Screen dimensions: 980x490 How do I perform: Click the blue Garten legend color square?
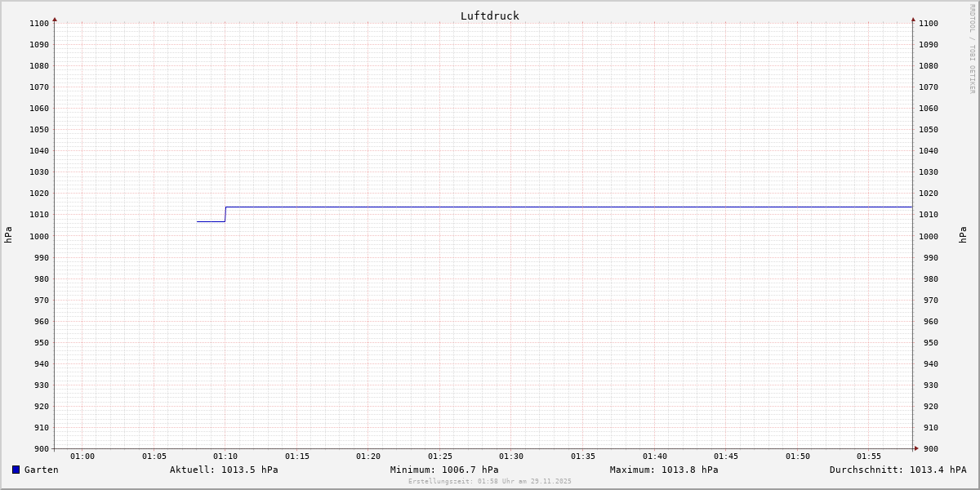tap(16, 470)
